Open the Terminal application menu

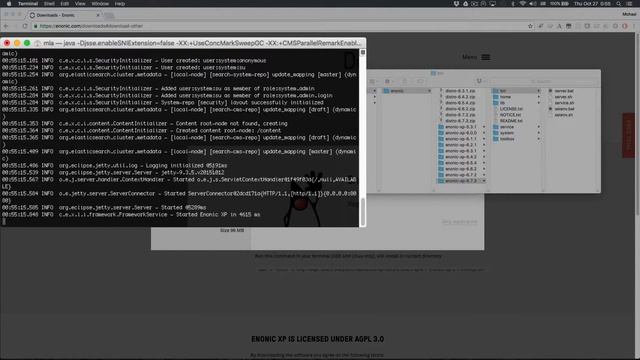28,4
